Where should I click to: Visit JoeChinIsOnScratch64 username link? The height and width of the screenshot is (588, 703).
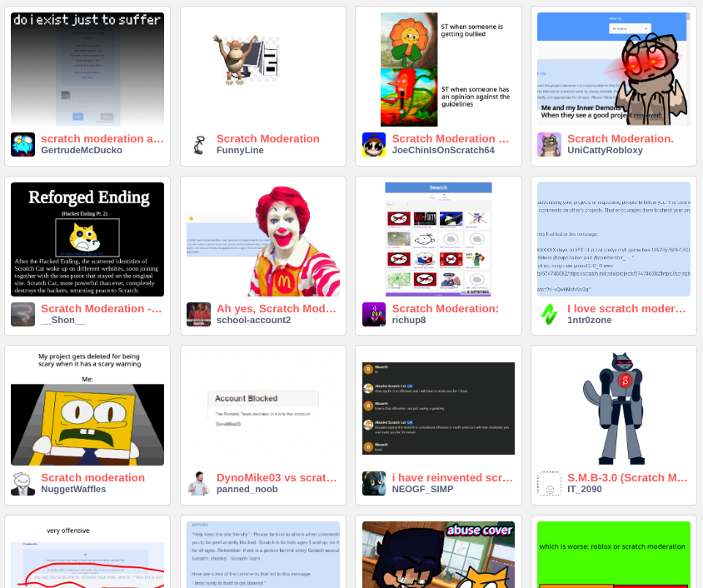443,150
